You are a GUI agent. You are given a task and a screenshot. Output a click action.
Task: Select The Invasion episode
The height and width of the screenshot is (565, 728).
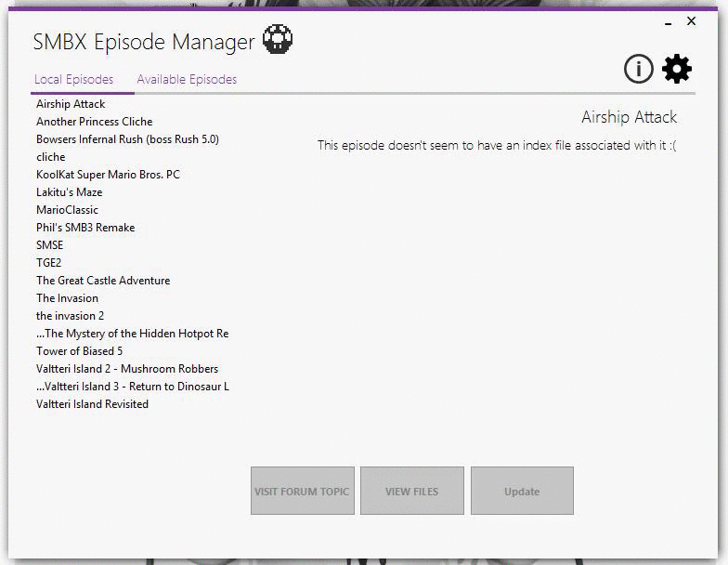tap(67, 298)
